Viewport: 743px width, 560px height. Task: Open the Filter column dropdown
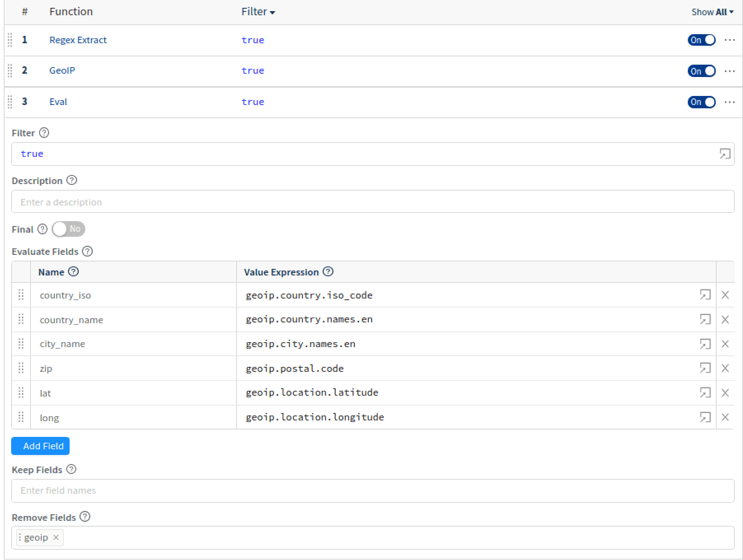tap(272, 12)
